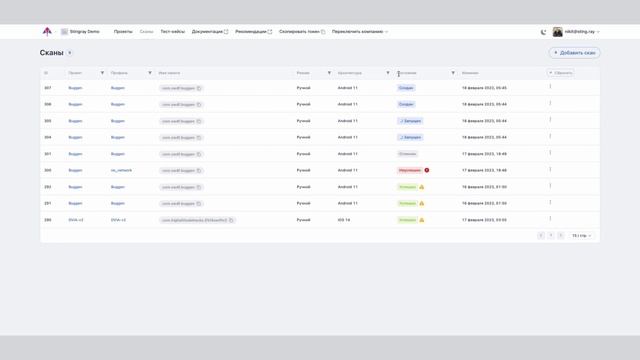
Task: Open the DVIA-v2 project link
Action: click(76, 220)
